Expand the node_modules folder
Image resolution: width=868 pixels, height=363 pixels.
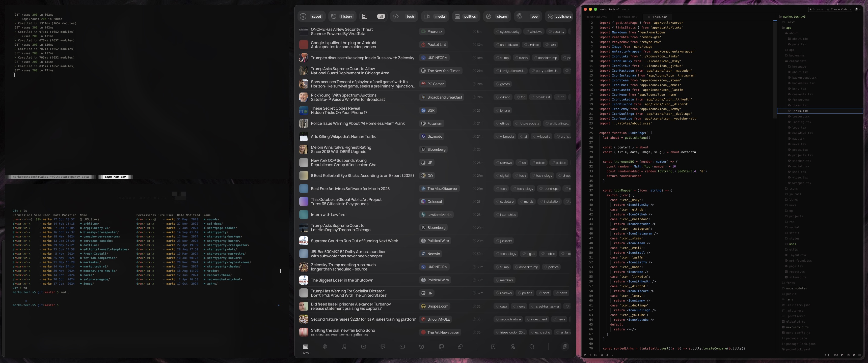(x=796, y=288)
